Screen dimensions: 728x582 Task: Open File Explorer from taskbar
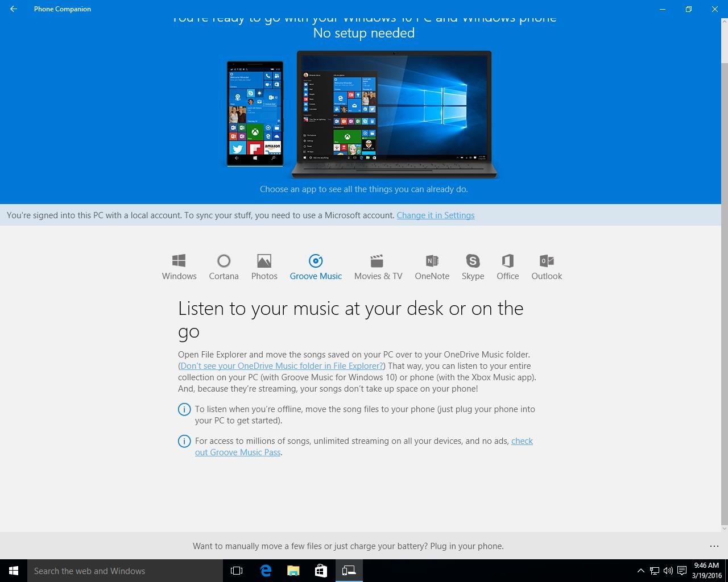293,571
